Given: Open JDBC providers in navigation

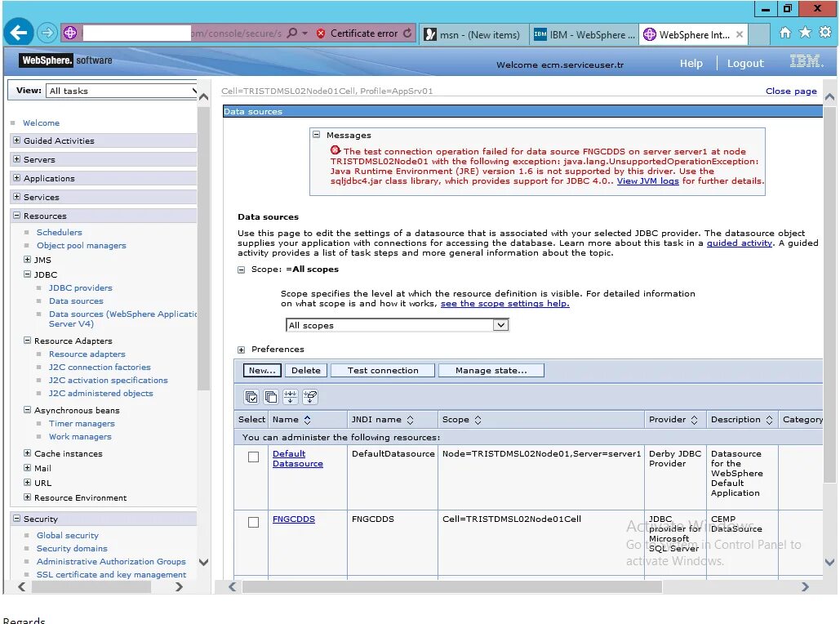Looking at the screenshot, I should click(80, 287).
